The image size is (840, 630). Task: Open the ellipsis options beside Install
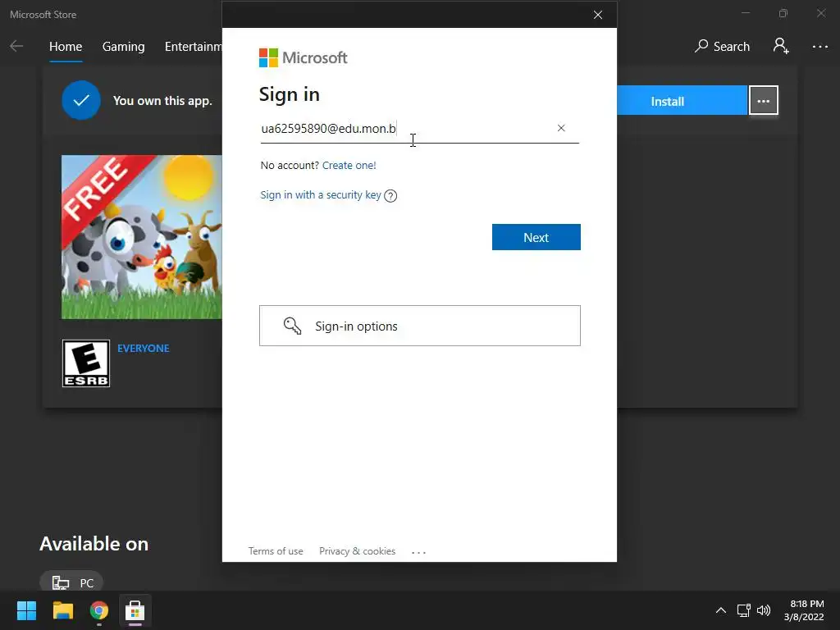tap(764, 101)
